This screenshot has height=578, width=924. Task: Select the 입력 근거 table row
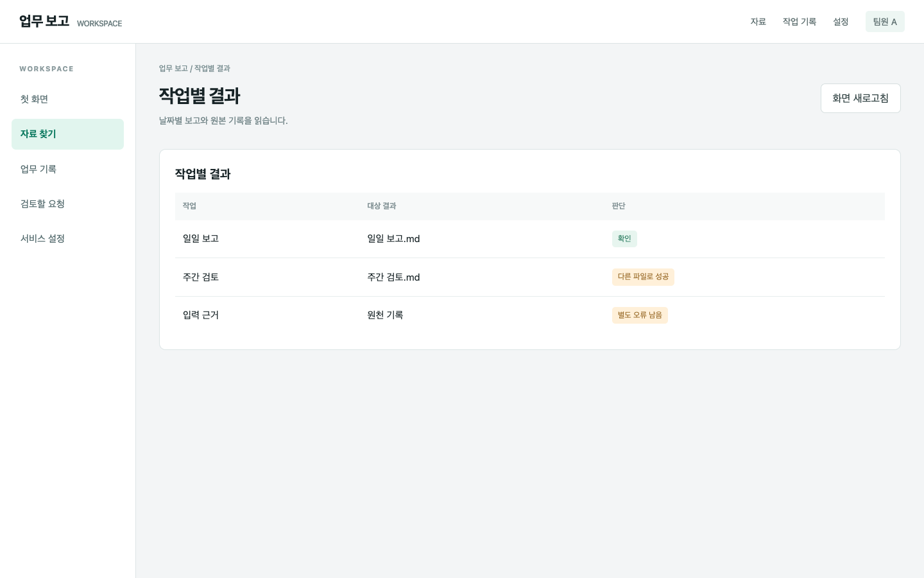(x=530, y=315)
